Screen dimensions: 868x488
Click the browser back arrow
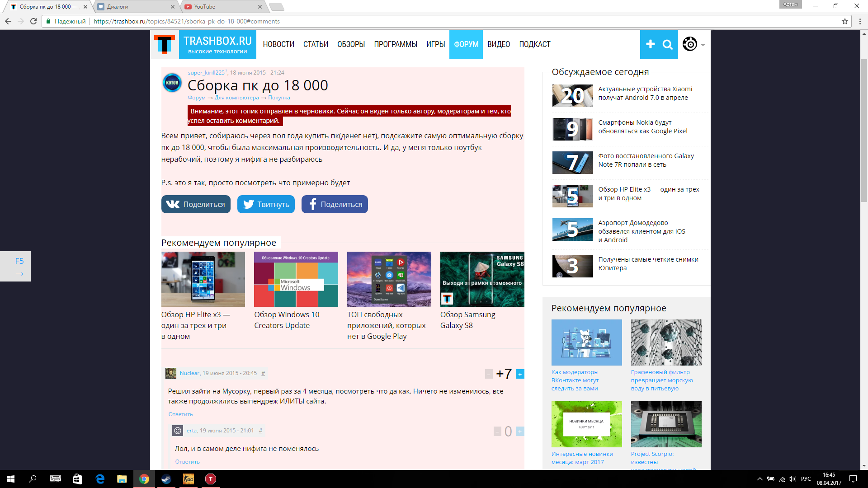tap(8, 21)
